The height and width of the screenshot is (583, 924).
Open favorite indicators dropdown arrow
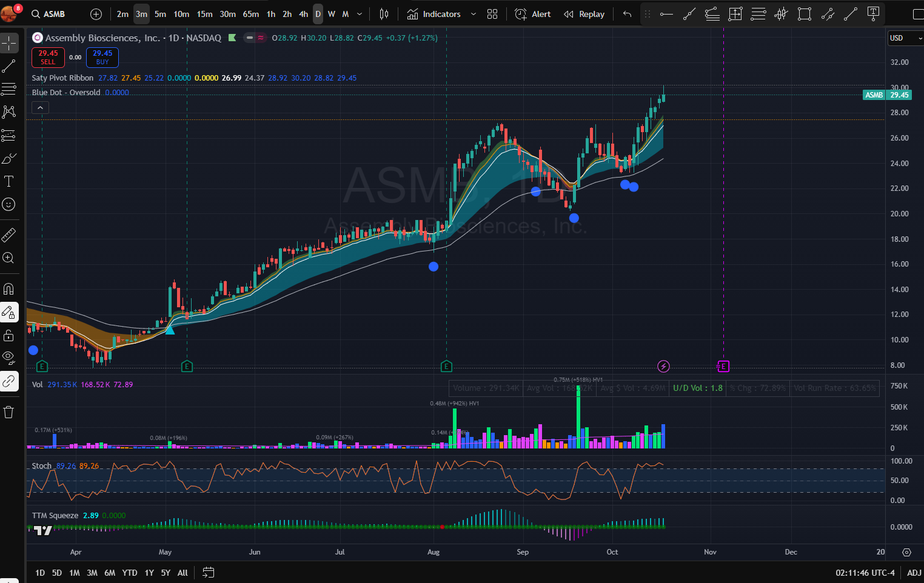point(474,14)
